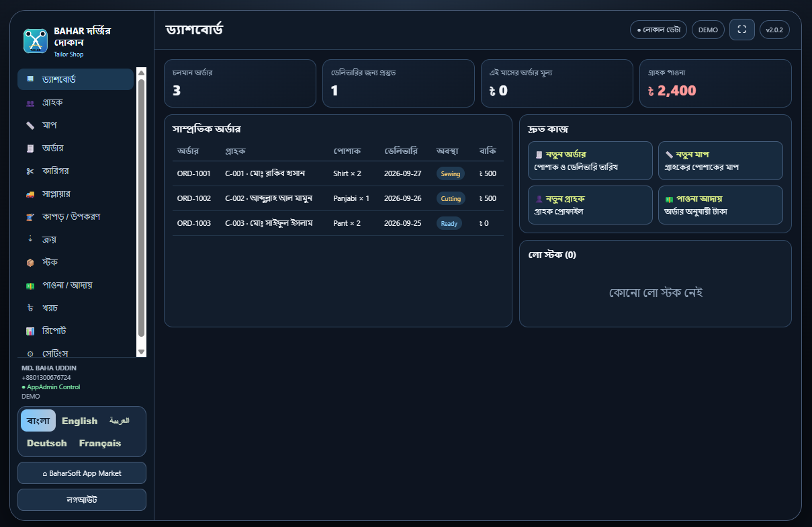Click order ID ORD-1001
812x527 pixels.
coord(194,173)
